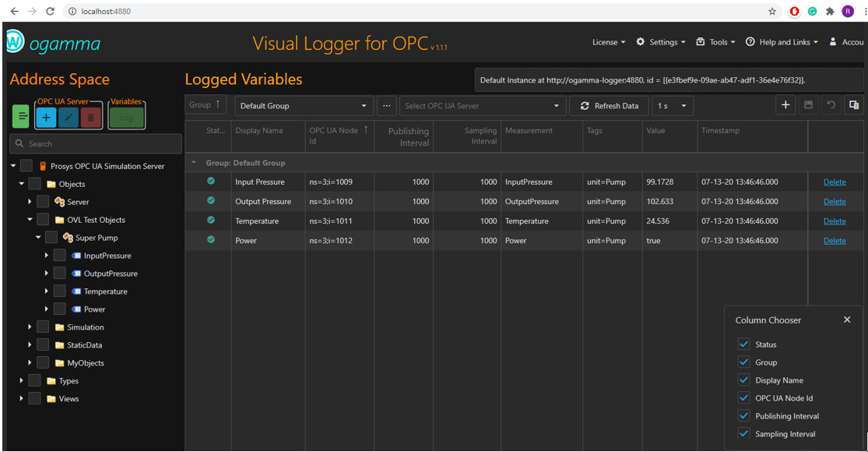This screenshot has width=868, height=452.
Task: Click the edit OPC UA Server pencil icon
Action: coord(68,117)
